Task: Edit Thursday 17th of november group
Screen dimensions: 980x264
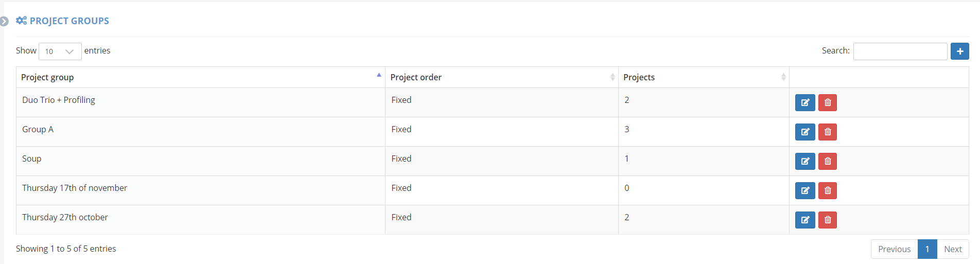Action: click(805, 191)
